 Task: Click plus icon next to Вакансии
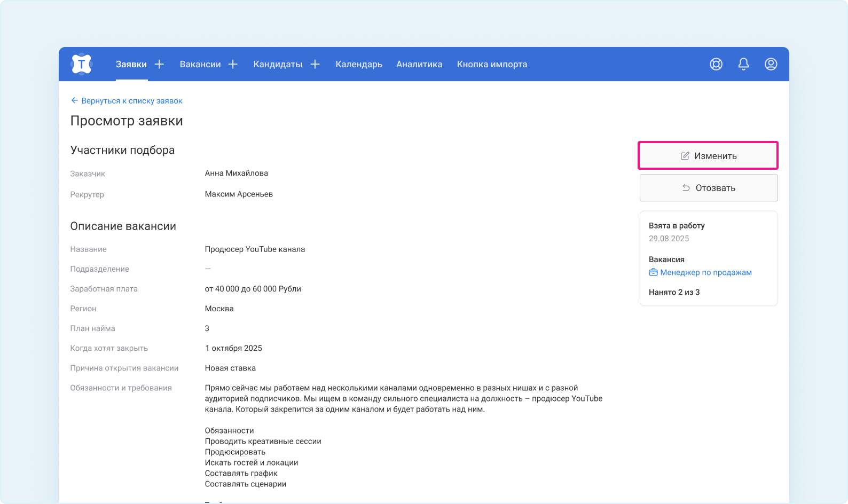point(233,65)
